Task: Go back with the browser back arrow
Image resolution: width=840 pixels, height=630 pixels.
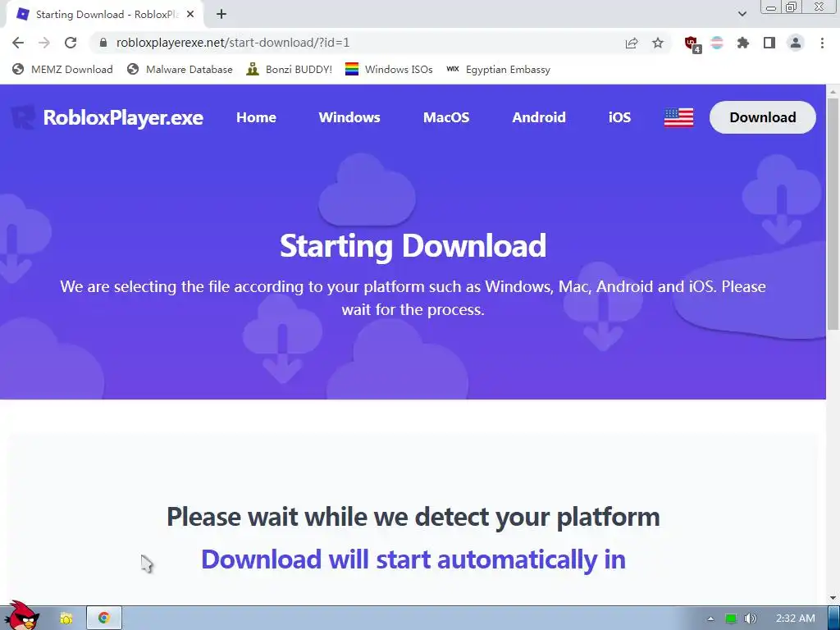Action: 18,43
